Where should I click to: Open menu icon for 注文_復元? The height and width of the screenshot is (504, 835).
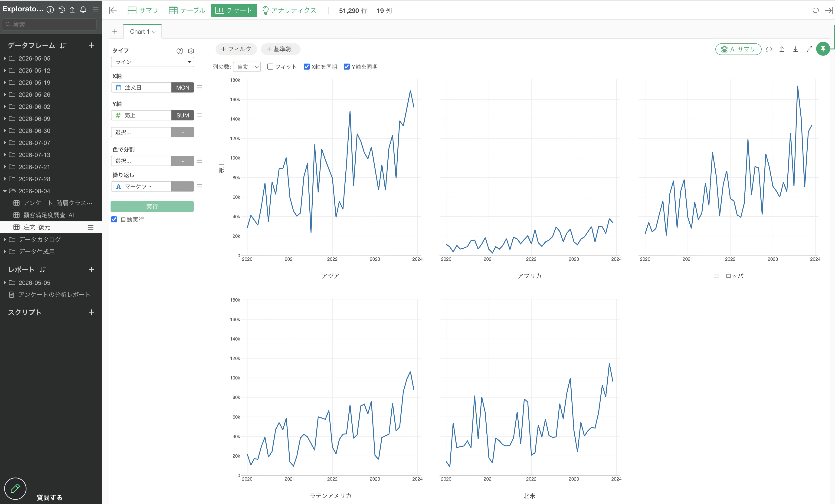(91, 228)
